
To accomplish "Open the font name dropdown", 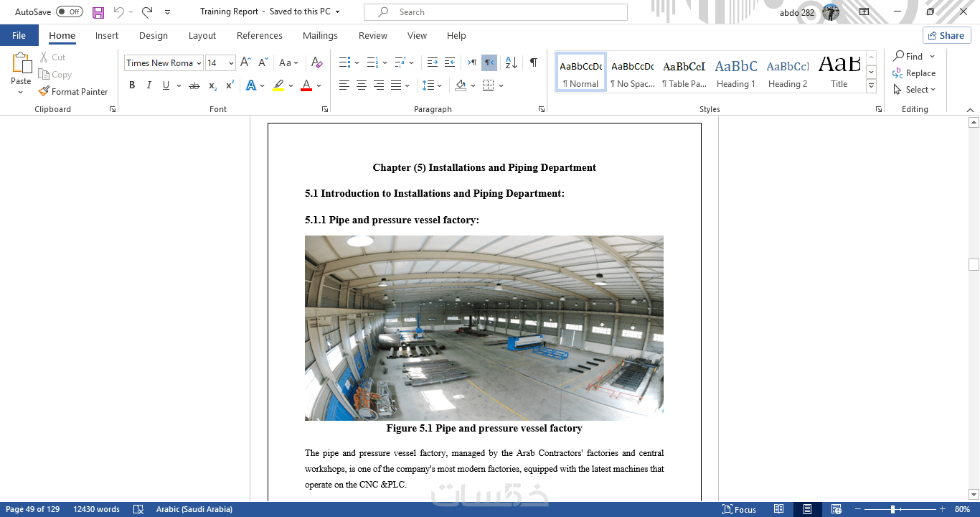I will [199, 63].
